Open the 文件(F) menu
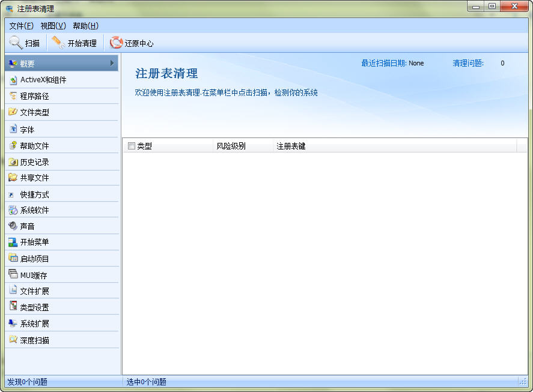 point(22,26)
